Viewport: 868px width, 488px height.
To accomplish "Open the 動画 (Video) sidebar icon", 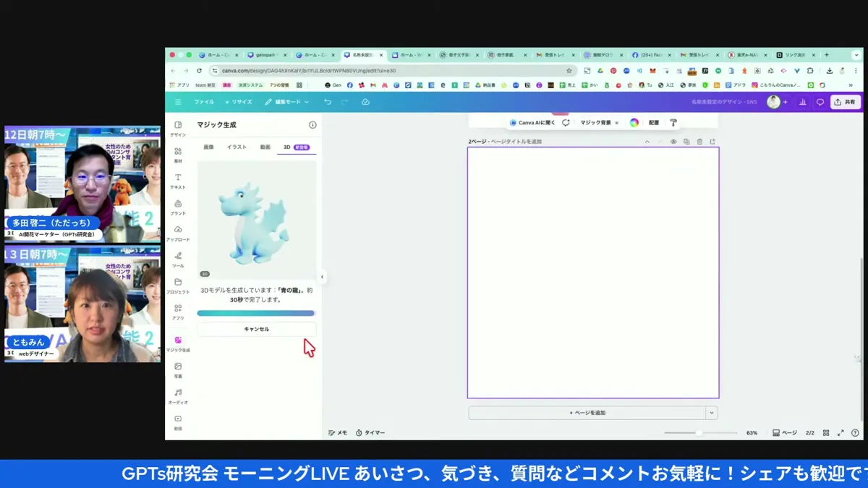I will pyautogui.click(x=178, y=422).
